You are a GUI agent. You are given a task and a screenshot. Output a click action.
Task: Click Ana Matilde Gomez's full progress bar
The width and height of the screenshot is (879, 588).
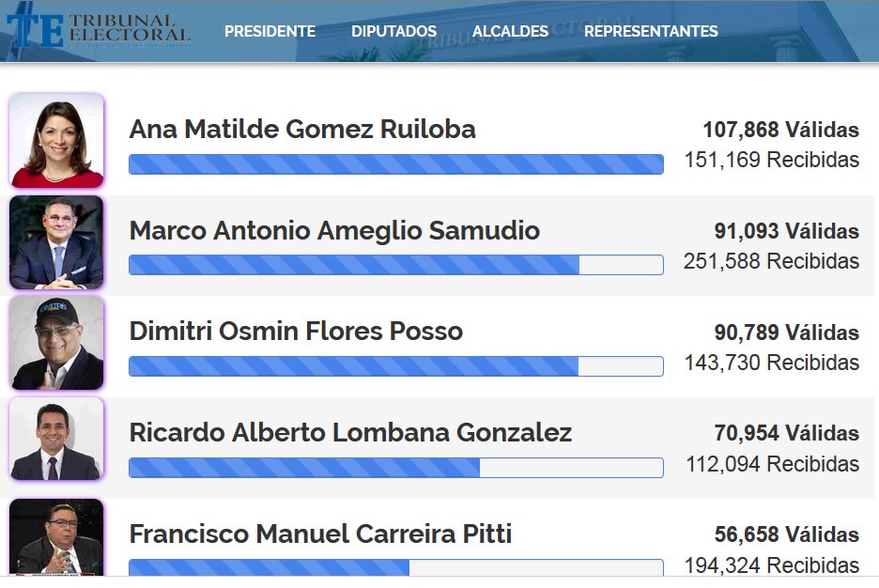click(x=396, y=164)
